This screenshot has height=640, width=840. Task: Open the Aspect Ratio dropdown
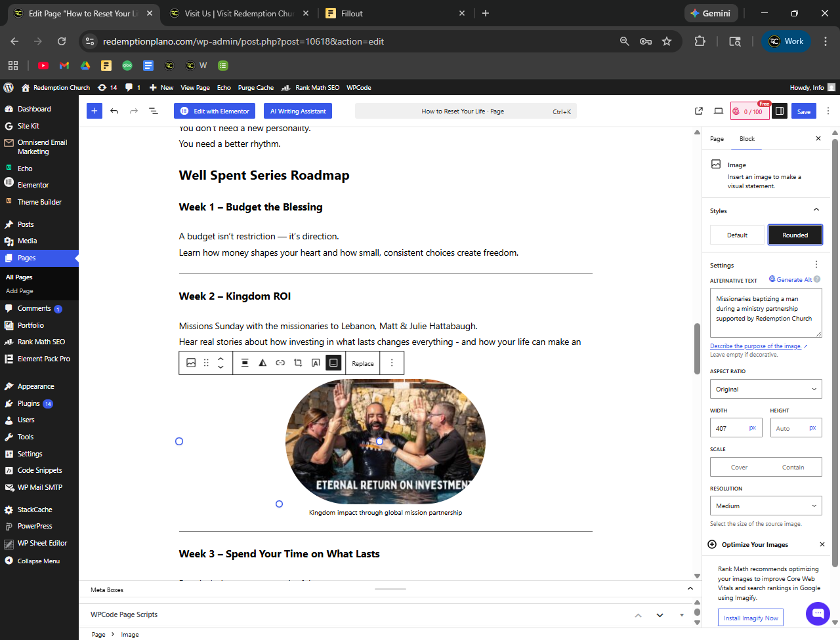(766, 389)
